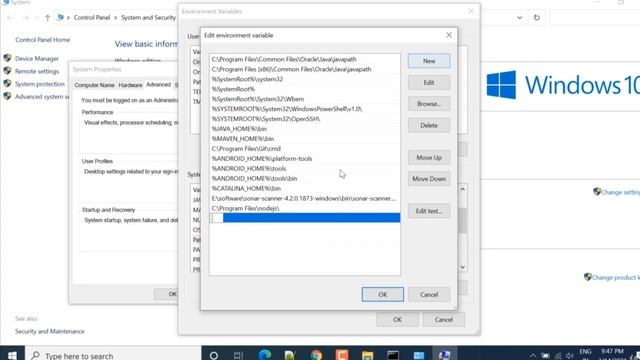Image resolution: width=640 pixels, height=360 pixels.
Task: Select the System32\OpenSSH\ entry
Action: click(x=304, y=119)
